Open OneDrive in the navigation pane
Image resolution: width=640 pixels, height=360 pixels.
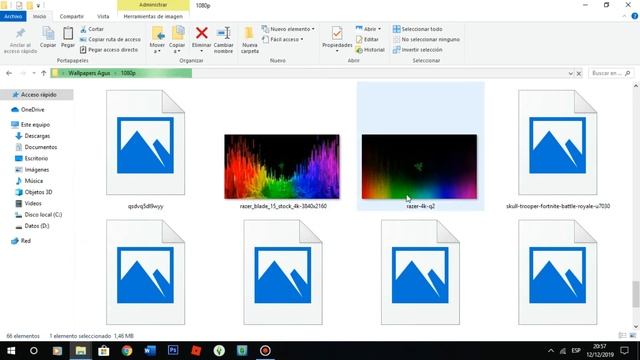coord(28,109)
